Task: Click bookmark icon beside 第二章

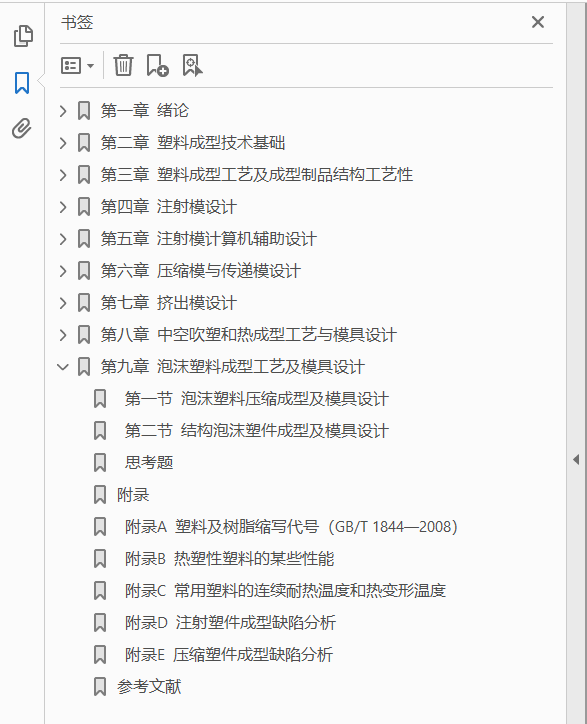Action: [84, 143]
